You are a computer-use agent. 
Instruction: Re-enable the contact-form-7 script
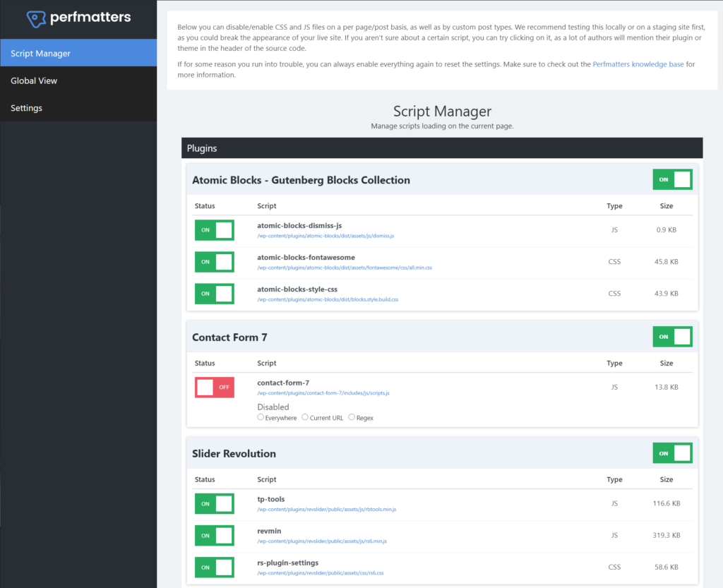coord(214,387)
